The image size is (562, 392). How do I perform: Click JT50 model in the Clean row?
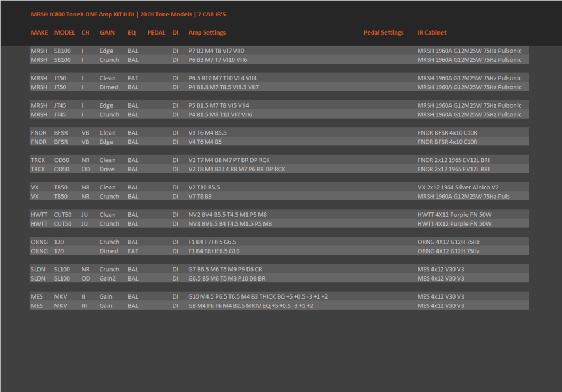[x=60, y=78]
